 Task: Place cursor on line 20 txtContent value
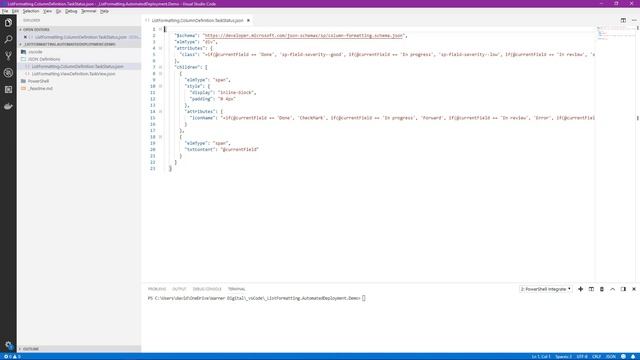pyautogui.click(x=240, y=149)
